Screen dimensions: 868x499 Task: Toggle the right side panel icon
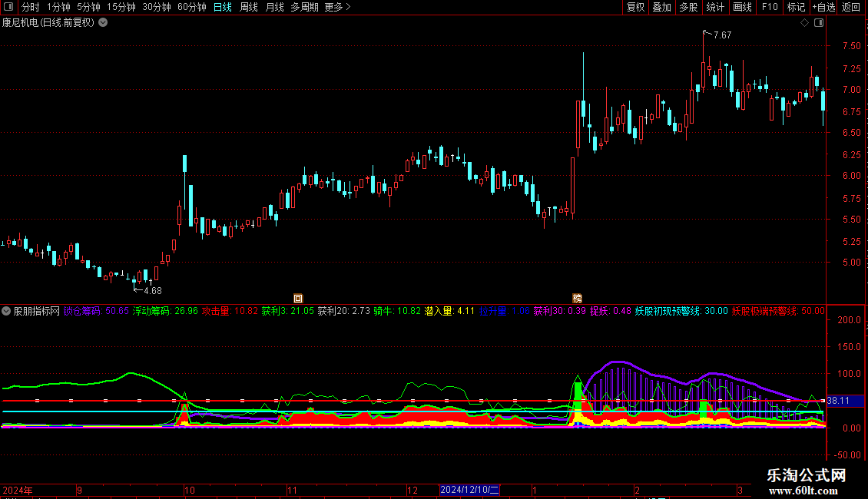coord(819,23)
